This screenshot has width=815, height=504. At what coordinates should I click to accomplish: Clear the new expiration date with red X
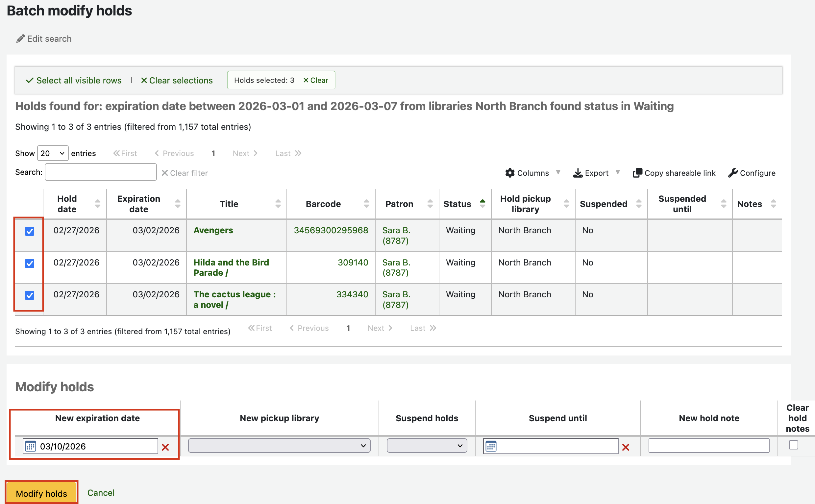pyautogui.click(x=165, y=447)
